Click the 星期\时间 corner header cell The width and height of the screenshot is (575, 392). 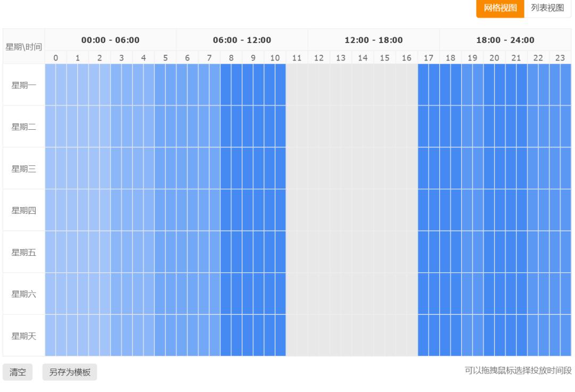coord(24,46)
